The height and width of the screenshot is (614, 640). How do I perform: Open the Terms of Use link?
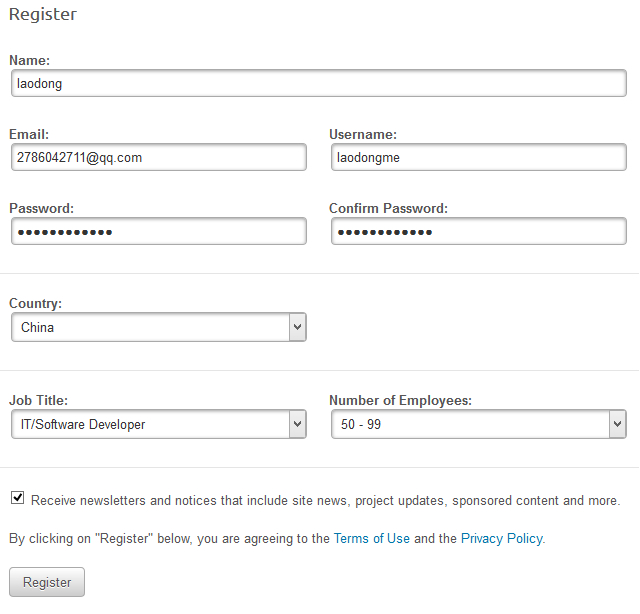[371, 538]
